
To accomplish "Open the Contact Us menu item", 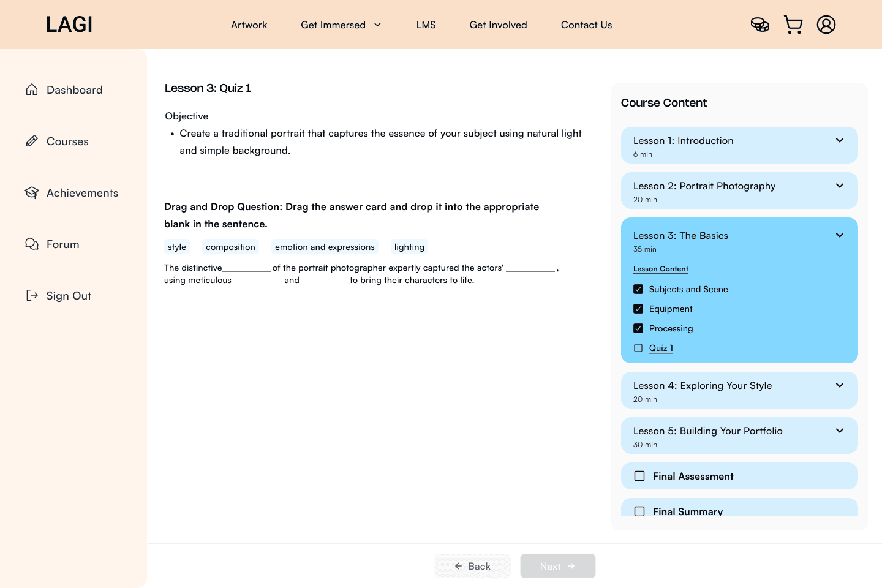I will tap(586, 24).
